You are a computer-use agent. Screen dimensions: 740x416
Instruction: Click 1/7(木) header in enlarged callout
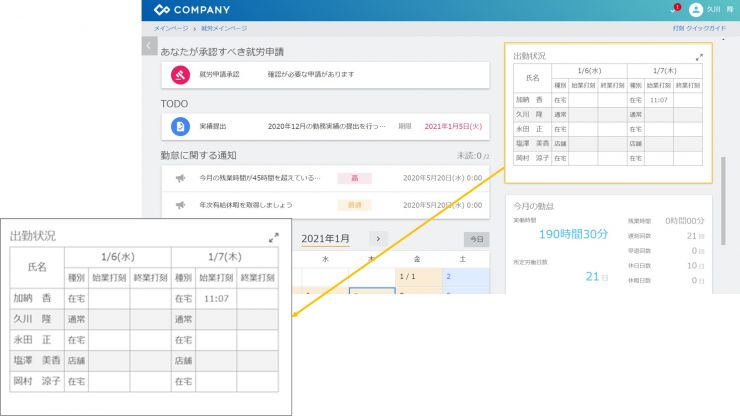(x=225, y=257)
